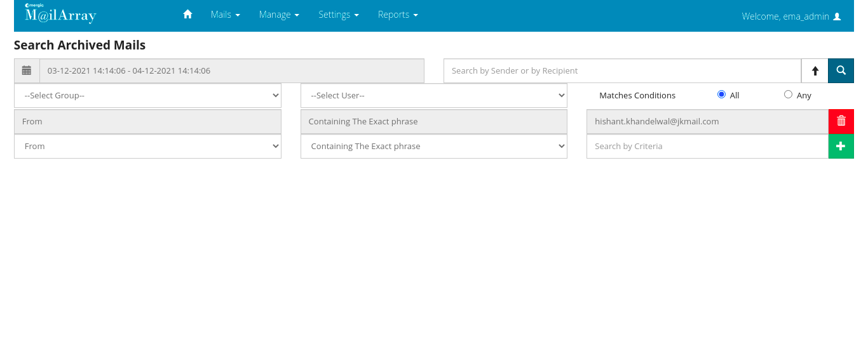Click the MailArray logo

click(x=60, y=13)
